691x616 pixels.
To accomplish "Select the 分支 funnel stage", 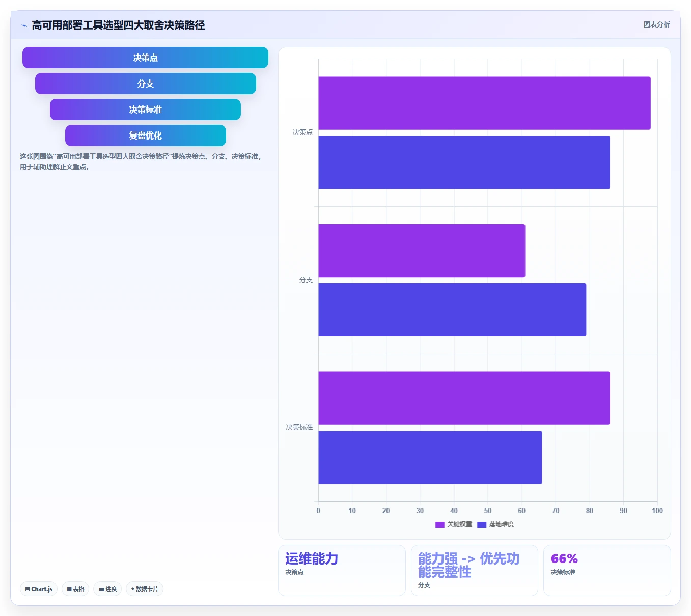I will click(145, 84).
